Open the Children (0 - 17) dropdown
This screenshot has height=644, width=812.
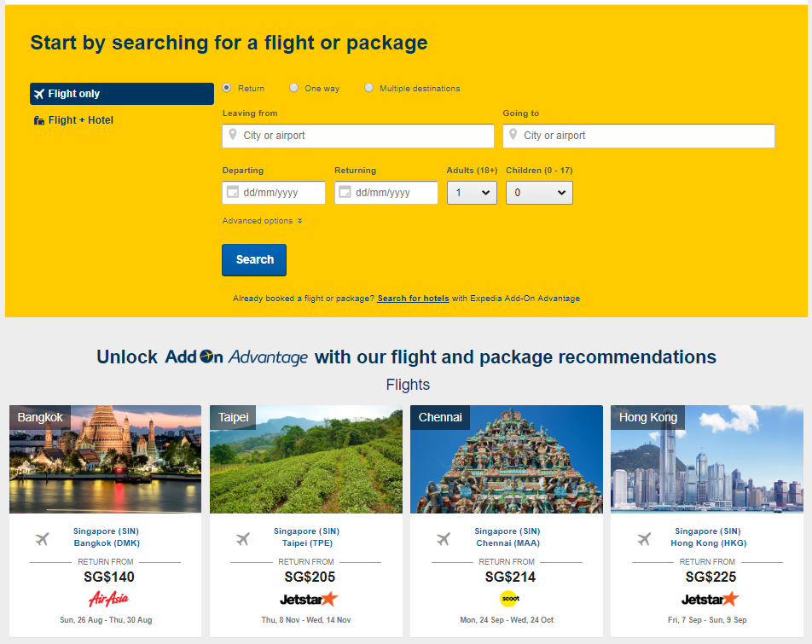(x=539, y=193)
